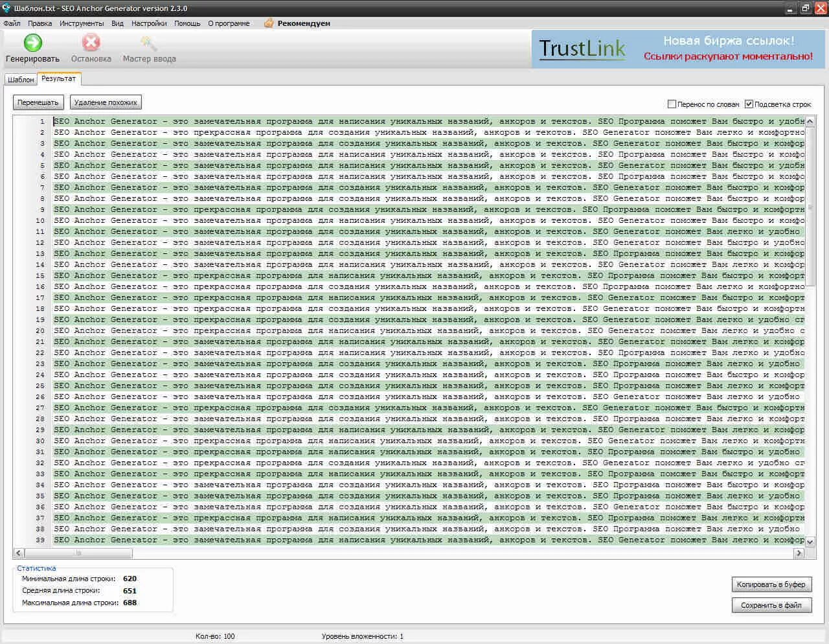Click result line number 20

pos(40,330)
